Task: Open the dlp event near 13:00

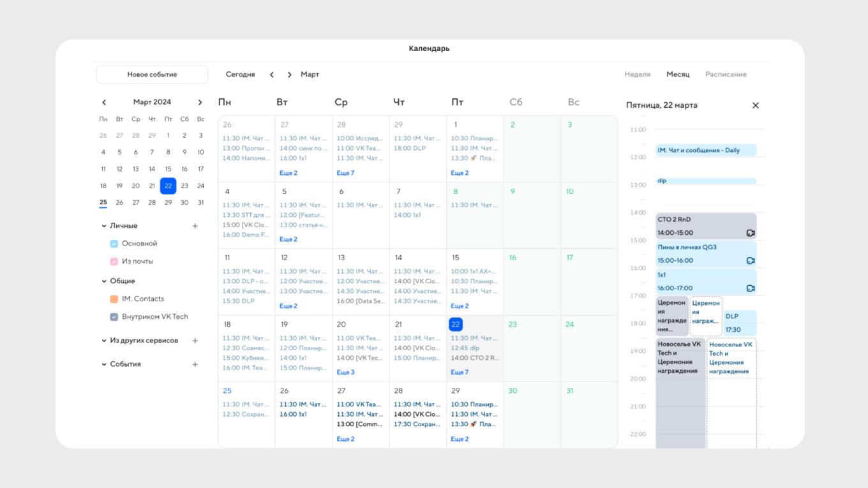Action: coord(706,181)
